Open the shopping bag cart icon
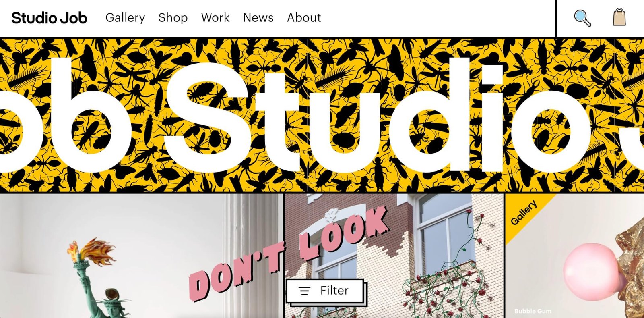 (619, 17)
